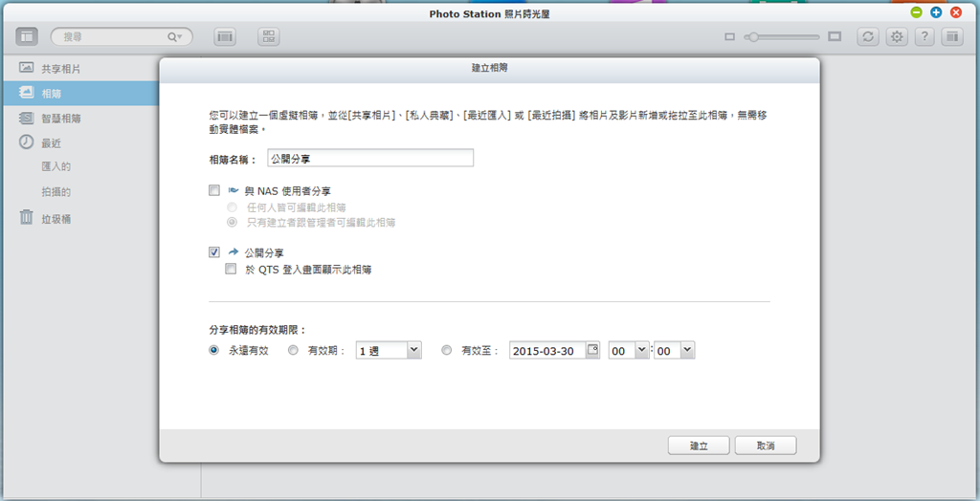Select 相簿 in the sidebar

click(79, 93)
